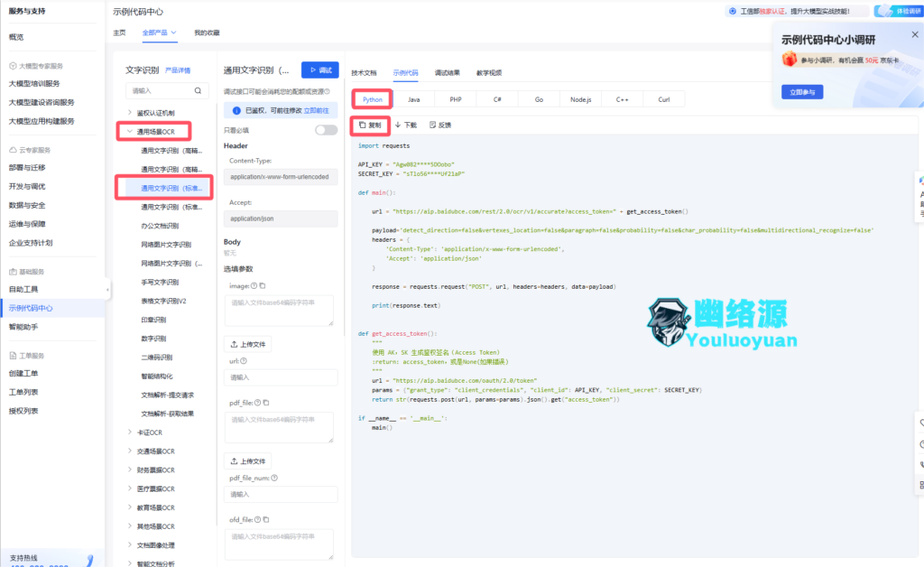Select the Java language tab
This screenshot has height=567, width=924.
(x=414, y=99)
